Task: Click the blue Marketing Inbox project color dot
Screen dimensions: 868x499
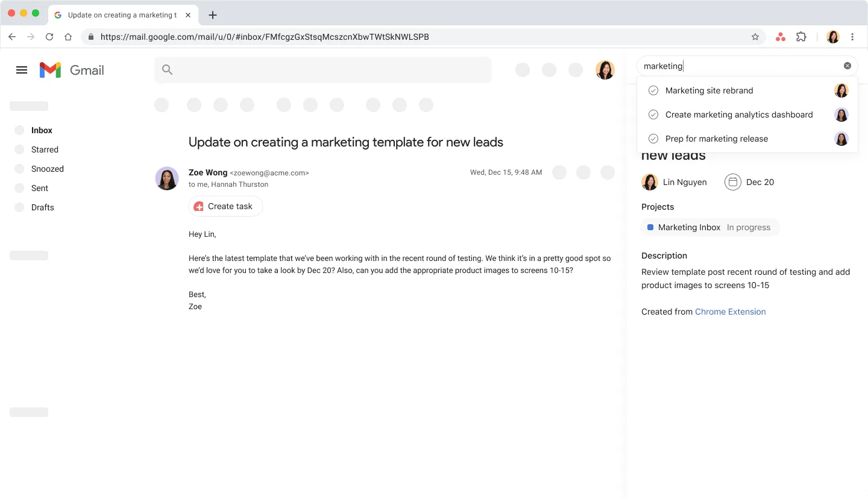Action: (650, 227)
